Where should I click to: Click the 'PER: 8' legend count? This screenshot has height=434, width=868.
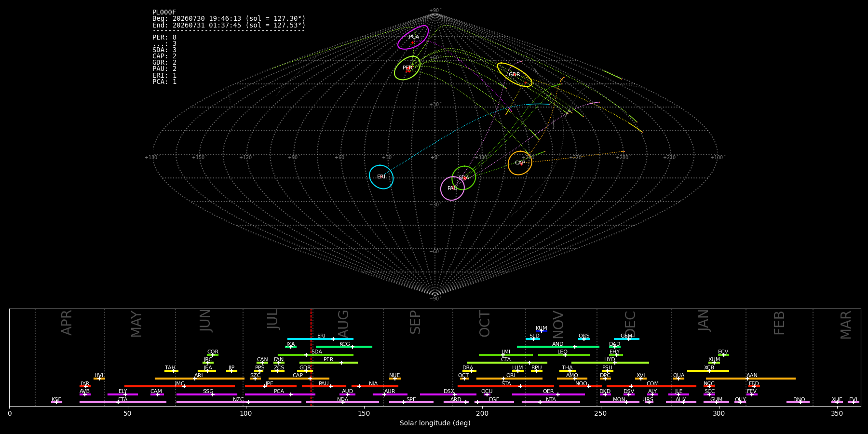coord(164,38)
